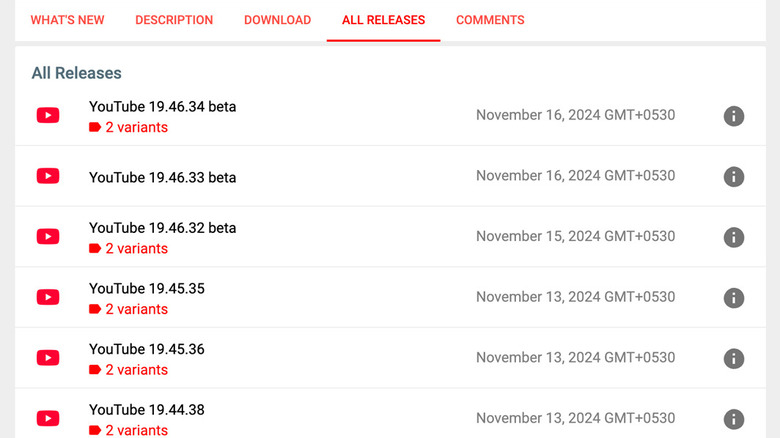780x438 pixels.
Task: Click YouTube icon beside 19.46.33 beta
Action: click(x=48, y=176)
